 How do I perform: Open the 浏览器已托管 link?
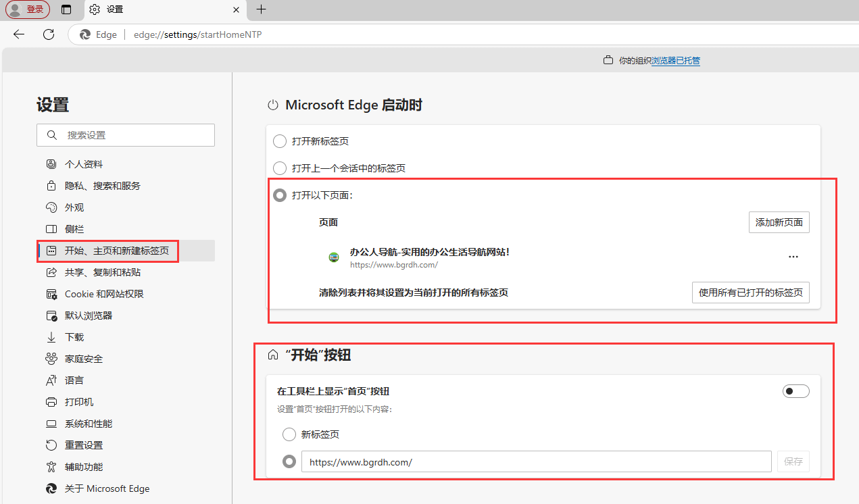tap(676, 61)
